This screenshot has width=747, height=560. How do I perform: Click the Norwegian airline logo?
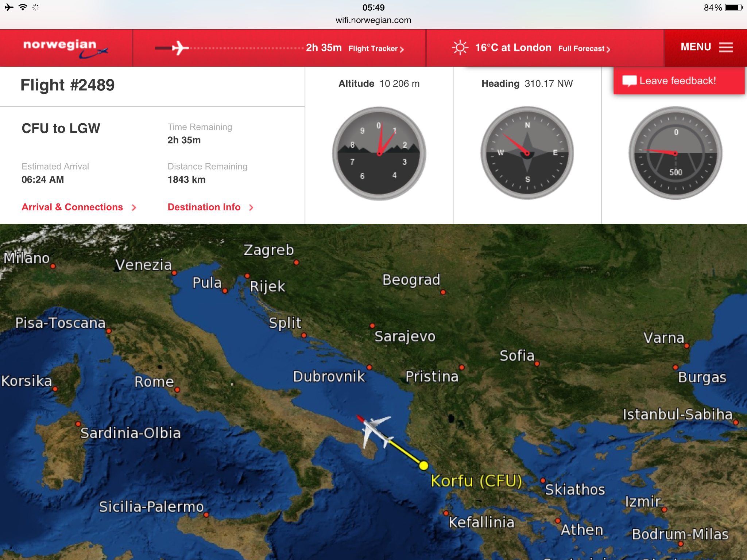click(x=66, y=48)
